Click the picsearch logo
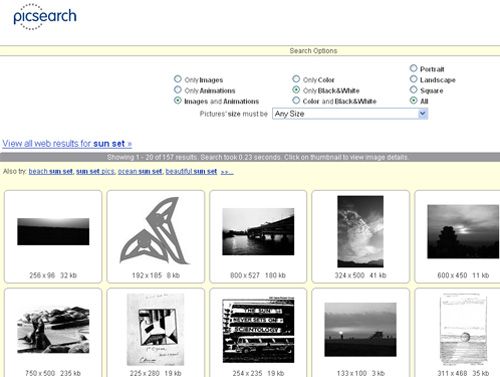Viewport: 500px width, 377px height. click(45, 17)
